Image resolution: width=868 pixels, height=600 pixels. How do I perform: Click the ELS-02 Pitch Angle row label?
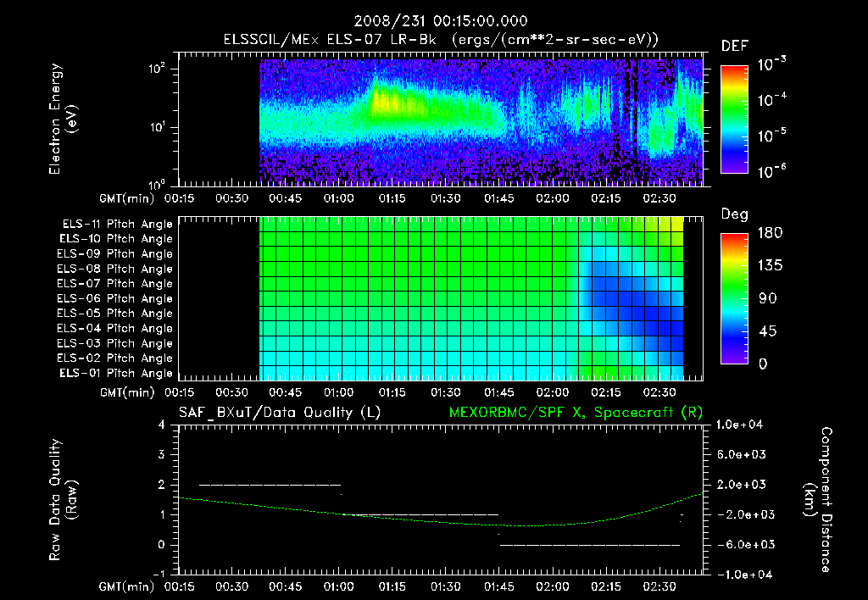click(x=115, y=358)
